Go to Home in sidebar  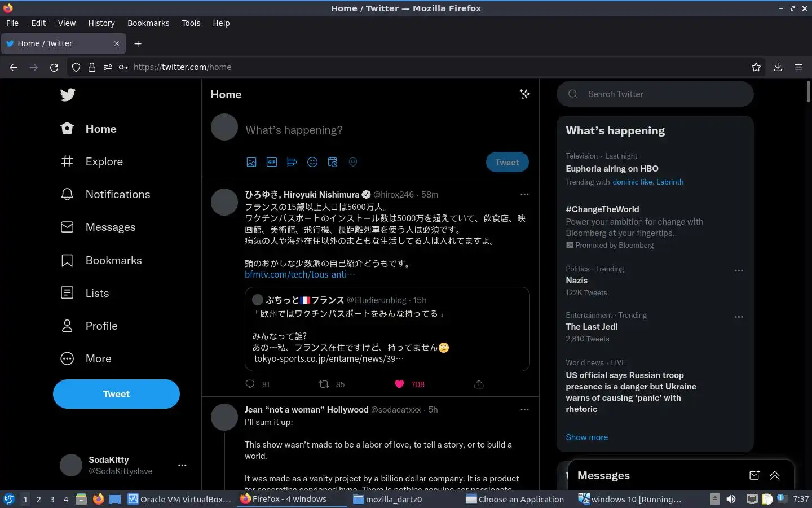tap(89, 129)
